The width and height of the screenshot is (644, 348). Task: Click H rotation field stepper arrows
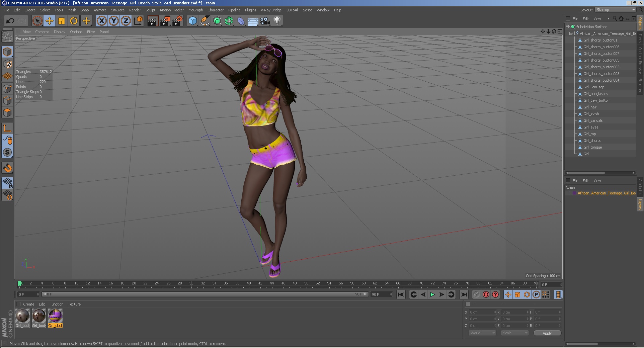pos(560,312)
